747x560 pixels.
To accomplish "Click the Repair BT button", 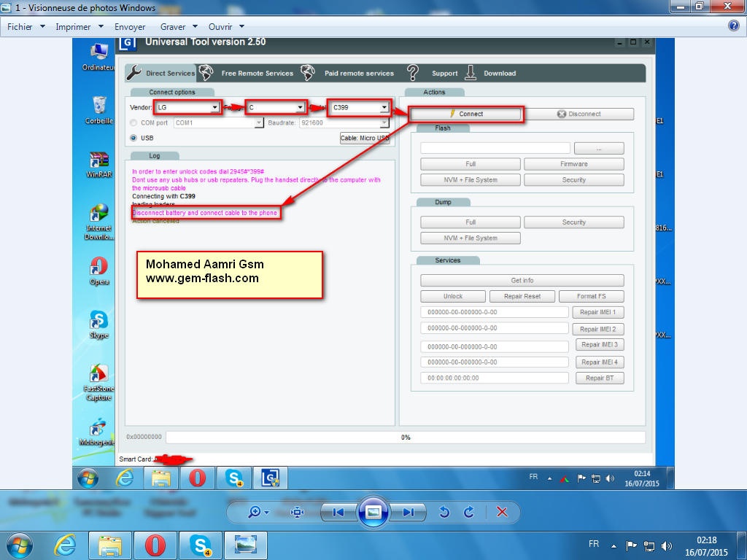I will pyautogui.click(x=600, y=378).
